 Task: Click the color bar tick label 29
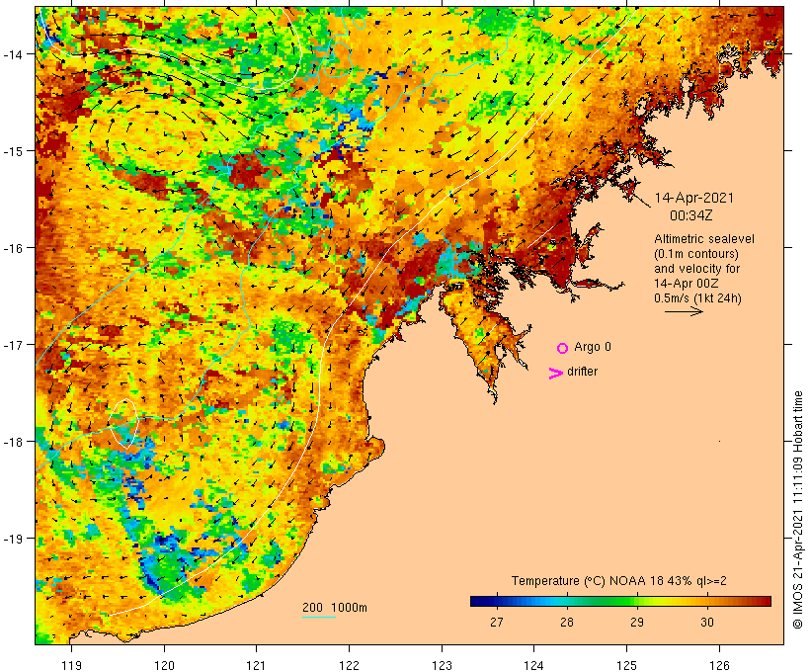pyautogui.click(x=637, y=622)
